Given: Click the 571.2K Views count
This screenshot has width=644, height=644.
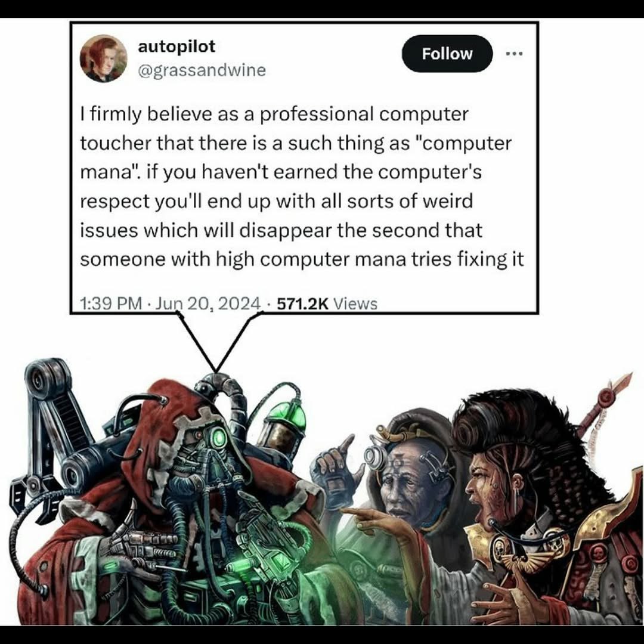Looking at the screenshot, I should click(327, 304).
